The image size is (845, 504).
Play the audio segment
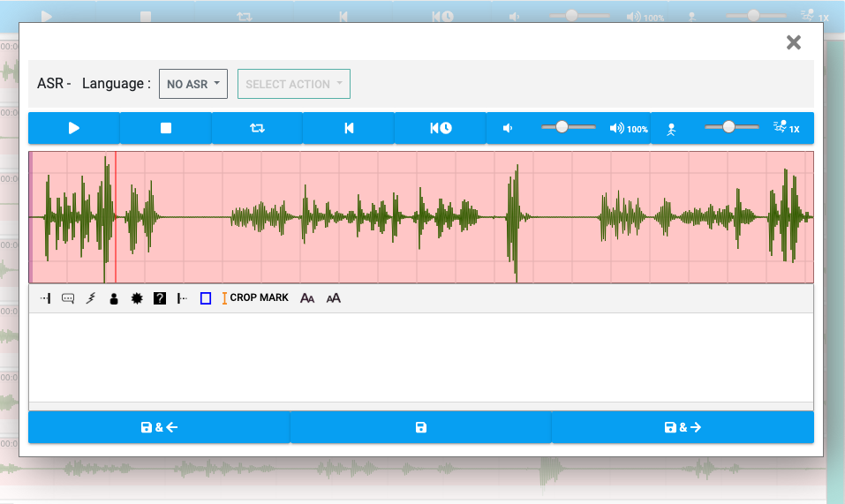point(74,128)
